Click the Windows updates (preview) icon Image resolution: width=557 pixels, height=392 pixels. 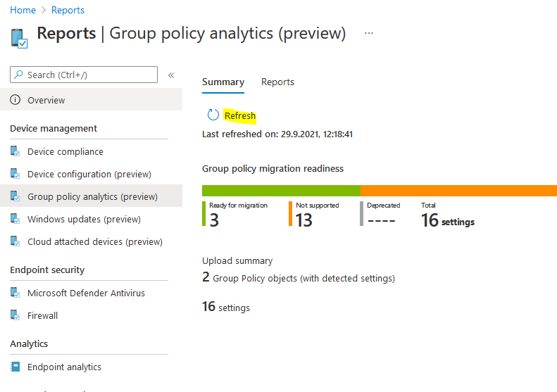point(15,219)
